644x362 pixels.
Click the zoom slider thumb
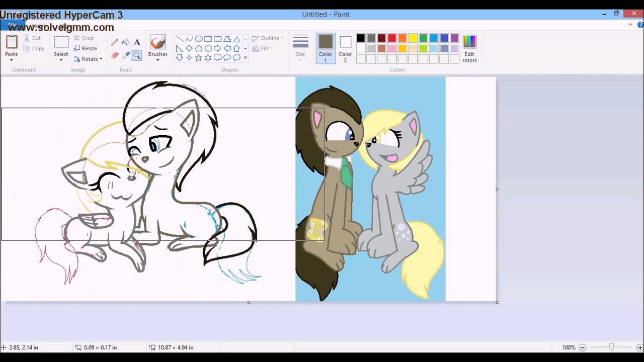pos(611,347)
